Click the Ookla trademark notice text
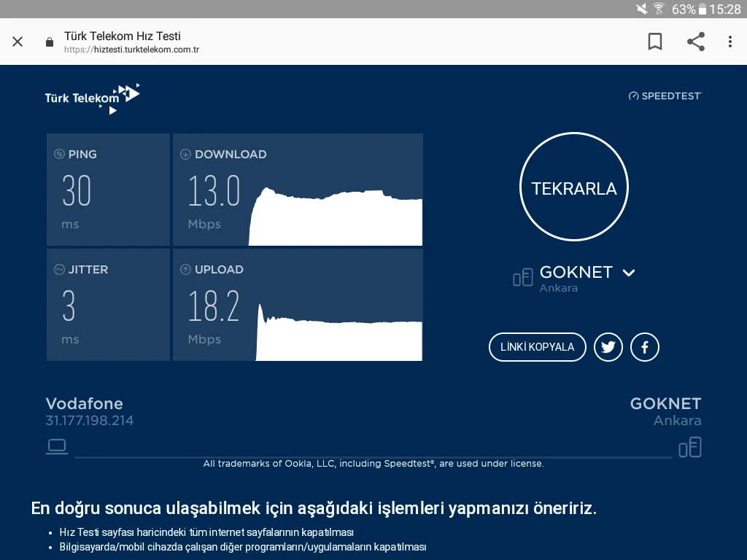The height and width of the screenshot is (560, 747). point(373,463)
